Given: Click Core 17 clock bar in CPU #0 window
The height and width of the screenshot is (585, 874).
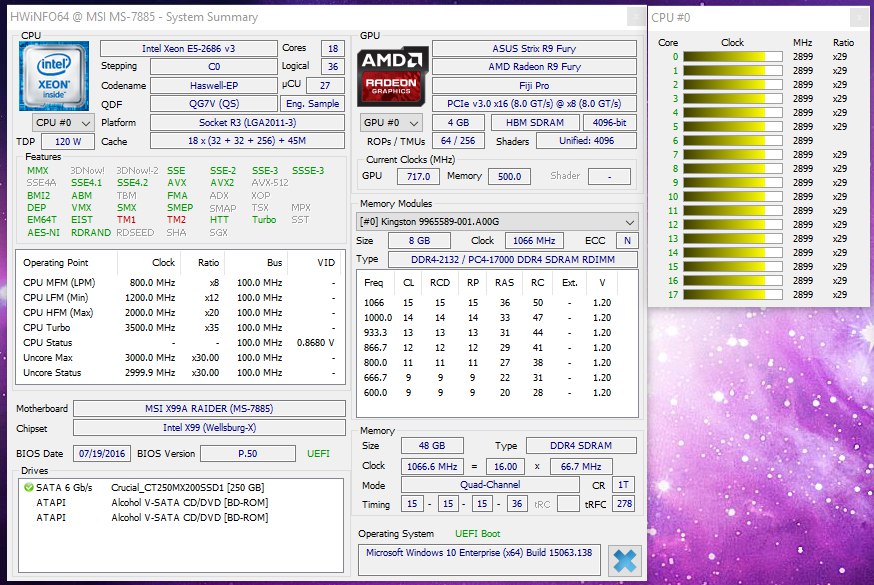Looking at the screenshot, I should [x=732, y=295].
